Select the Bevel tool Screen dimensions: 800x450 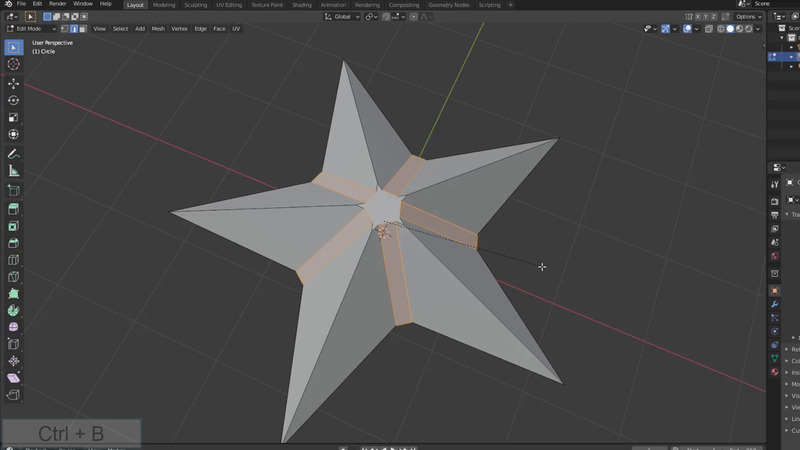(14, 243)
